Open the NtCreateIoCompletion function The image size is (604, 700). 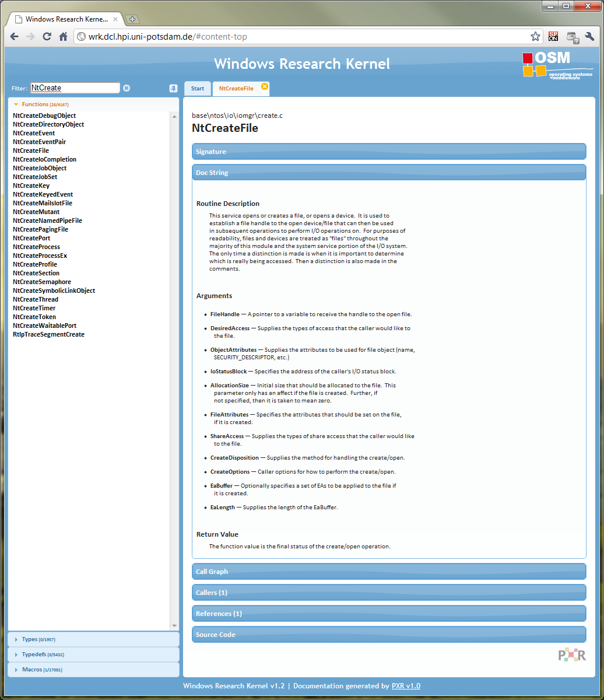(44, 159)
